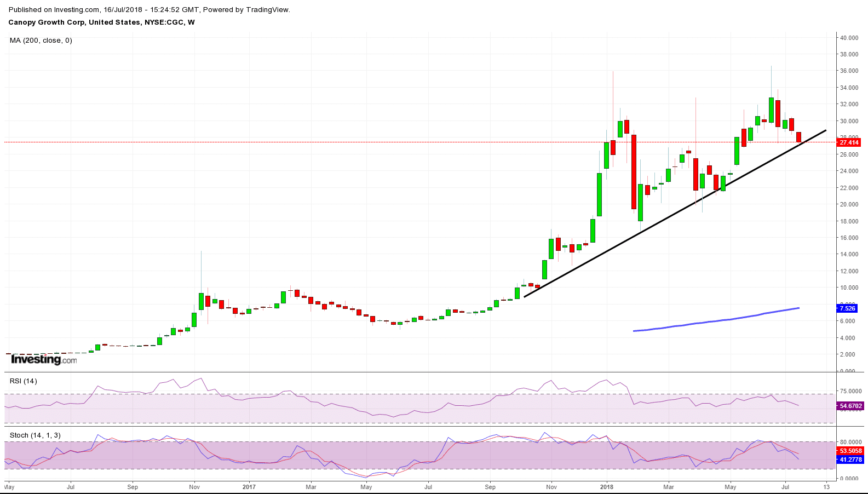Click the 2017 label on the time axis
Viewport: 868px width, 494px height.
point(249,487)
